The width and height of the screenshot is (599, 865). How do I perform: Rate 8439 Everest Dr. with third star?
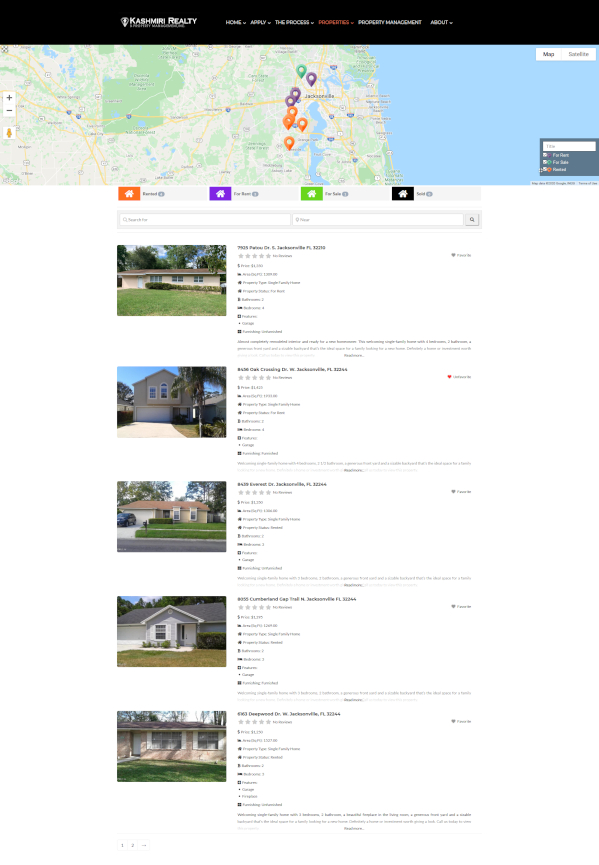tap(255, 493)
